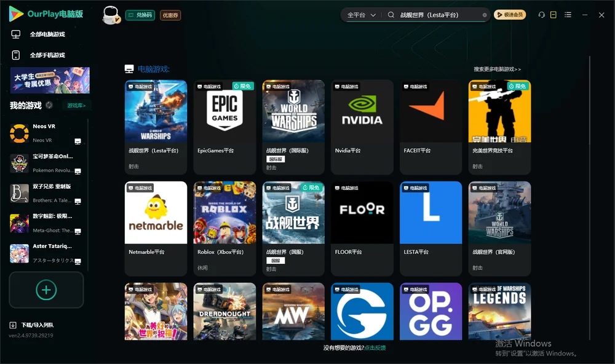Open World of Warships Legends card
Image resolution: width=615 pixels, height=364 pixels.
click(499, 312)
